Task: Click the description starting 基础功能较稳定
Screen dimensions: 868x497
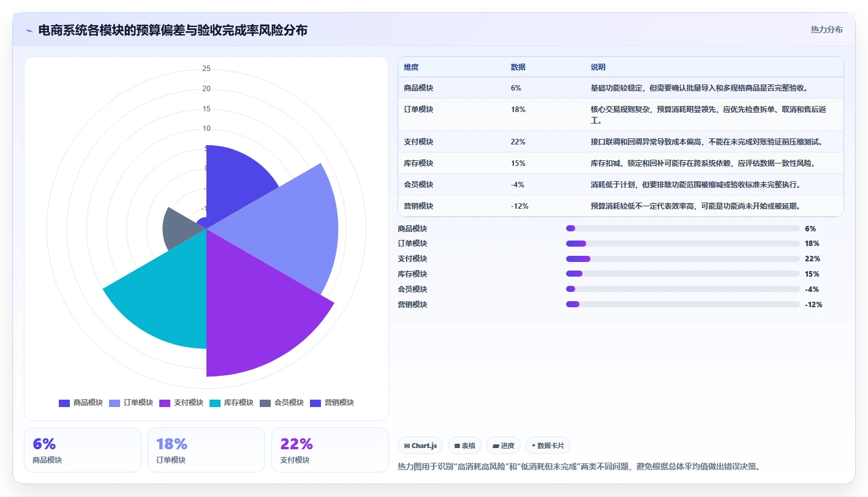Action: (x=700, y=88)
